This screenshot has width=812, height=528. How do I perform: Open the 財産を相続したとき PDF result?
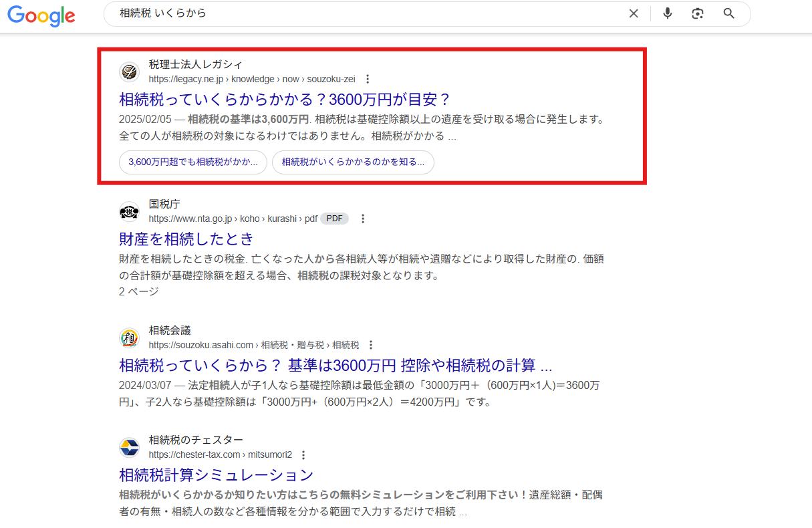point(186,239)
